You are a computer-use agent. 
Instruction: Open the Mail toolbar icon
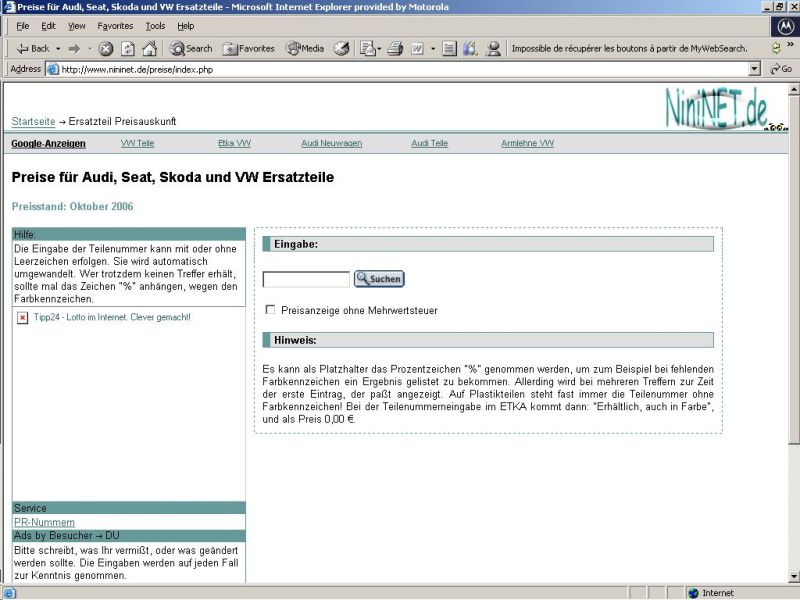pos(367,48)
